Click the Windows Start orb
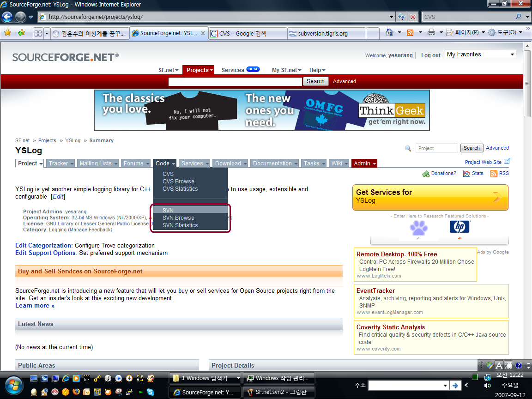The width and height of the screenshot is (532, 399). pyautogui.click(x=14, y=386)
